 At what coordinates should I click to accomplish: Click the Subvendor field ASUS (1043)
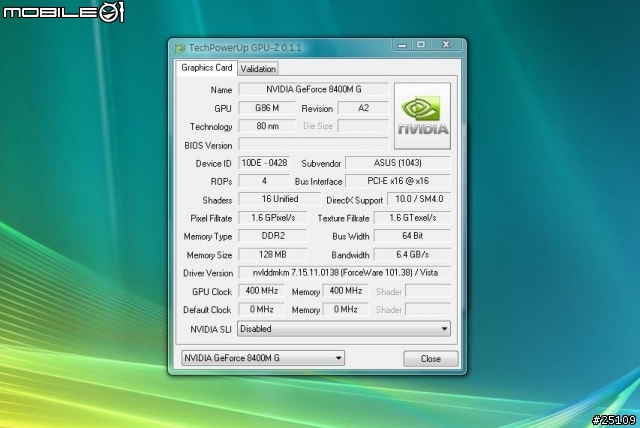[x=398, y=163]
